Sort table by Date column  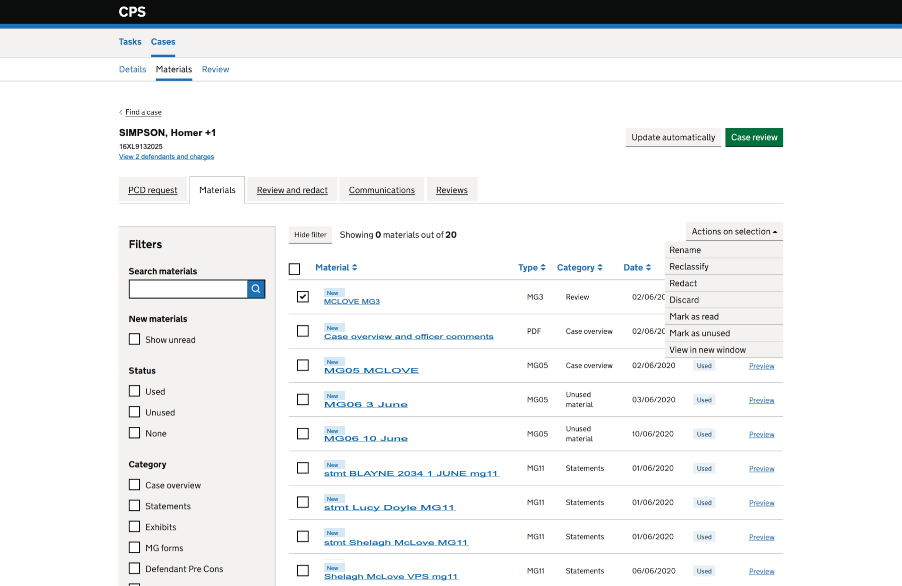637,267
